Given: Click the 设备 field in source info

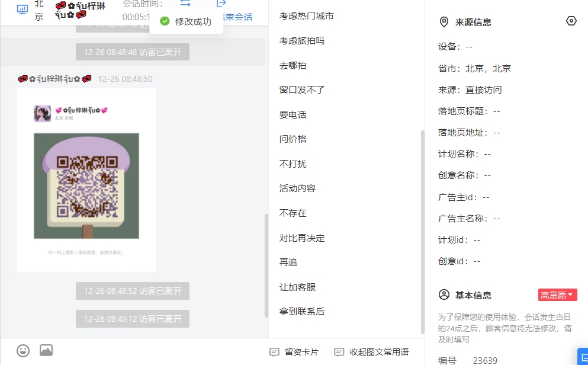Looking at the screenshot, I should point(455,47).
